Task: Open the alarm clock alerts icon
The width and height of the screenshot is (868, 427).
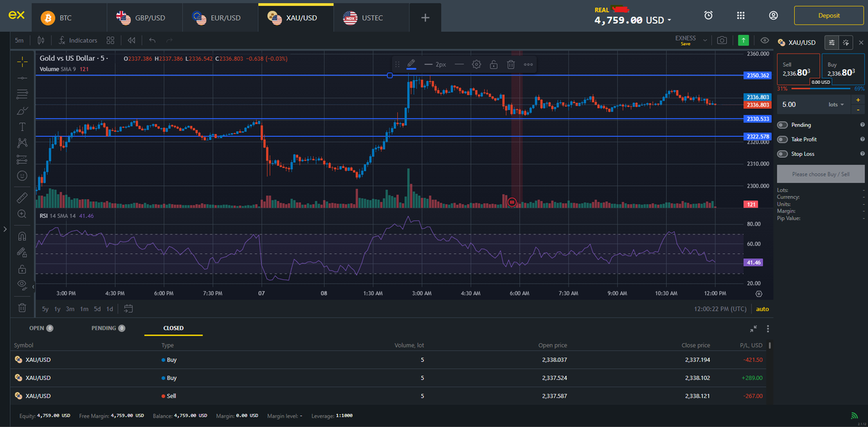Action: (708, 15)
